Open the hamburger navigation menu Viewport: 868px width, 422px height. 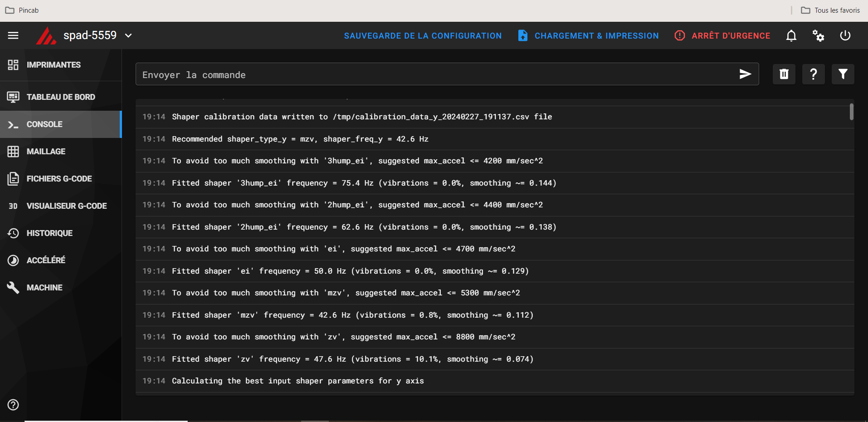tap(13, 35)
